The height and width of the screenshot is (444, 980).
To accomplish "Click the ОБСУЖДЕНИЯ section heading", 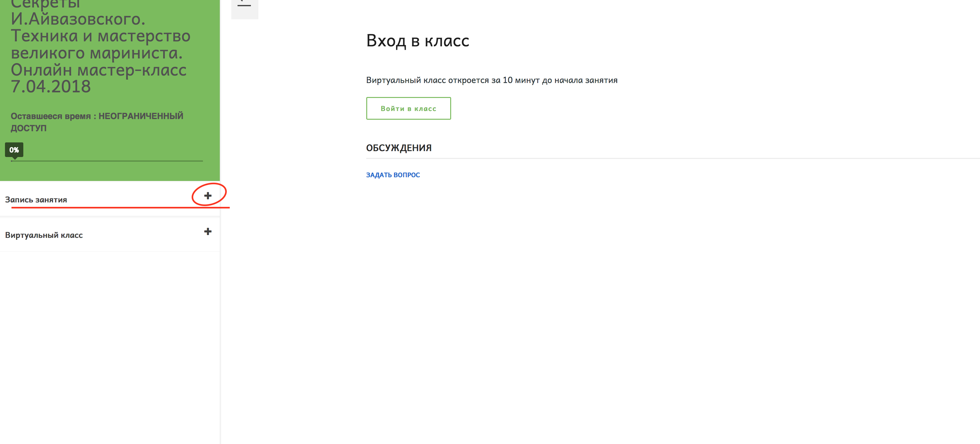I will (x=399, y=148).
